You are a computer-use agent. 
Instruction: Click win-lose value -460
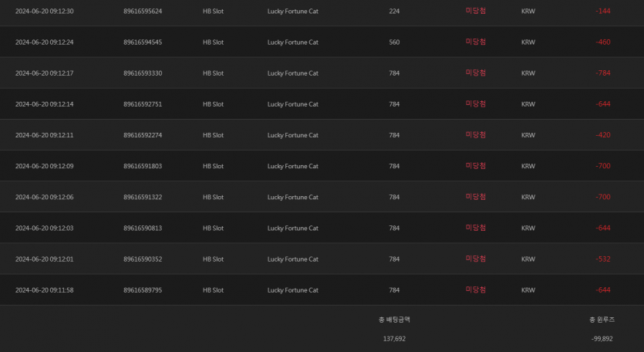point(603,42)
